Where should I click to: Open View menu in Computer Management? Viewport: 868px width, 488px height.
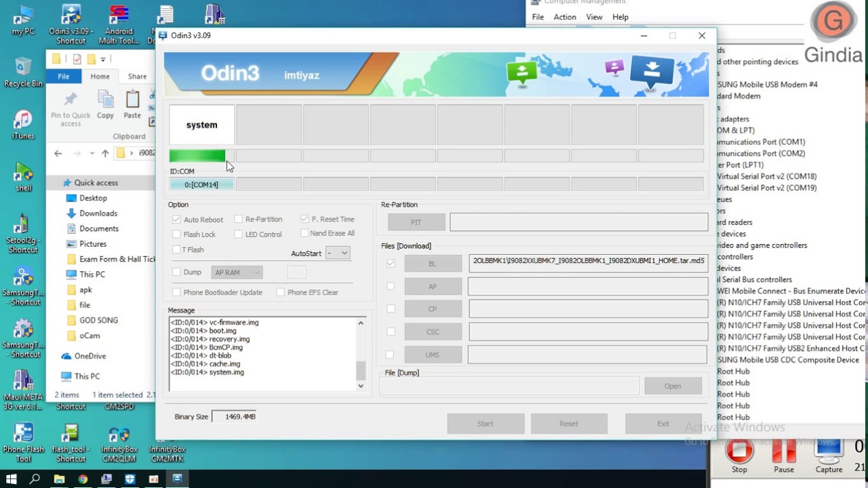tap(594, 17)
